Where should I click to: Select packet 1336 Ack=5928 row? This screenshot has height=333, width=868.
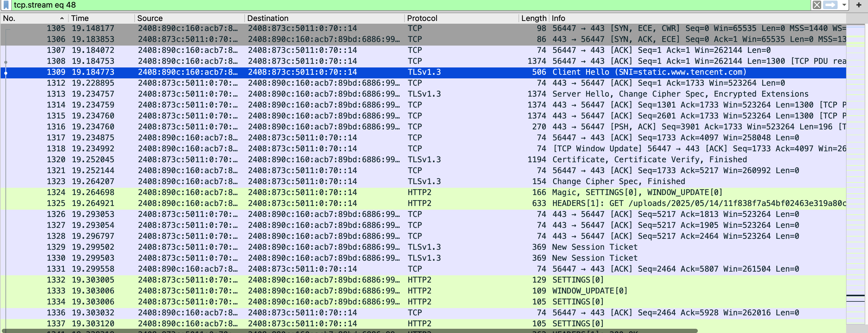coord(423,313)
